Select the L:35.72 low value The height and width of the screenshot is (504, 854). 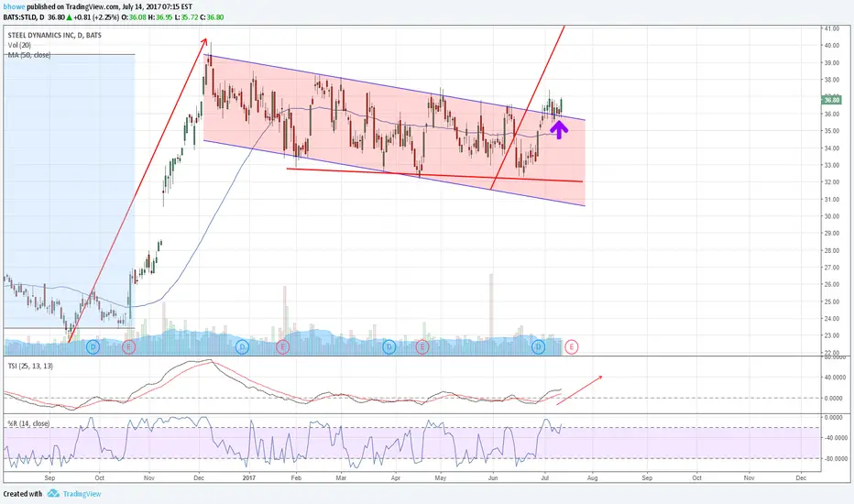coord(187,17)
